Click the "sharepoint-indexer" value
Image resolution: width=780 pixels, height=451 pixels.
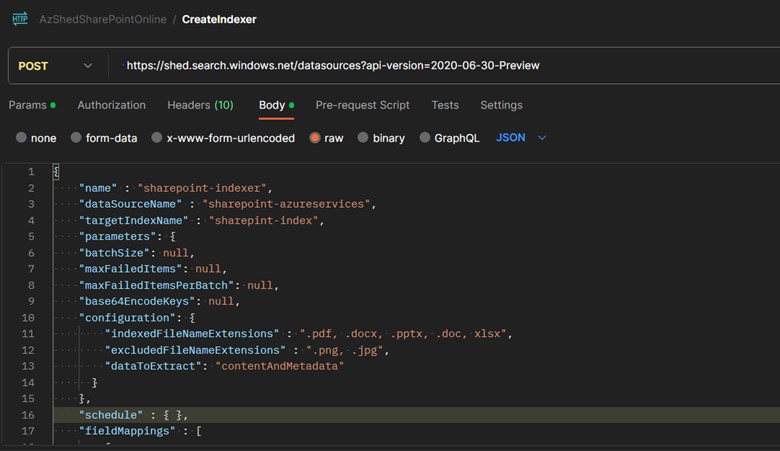tap(202, 188)
